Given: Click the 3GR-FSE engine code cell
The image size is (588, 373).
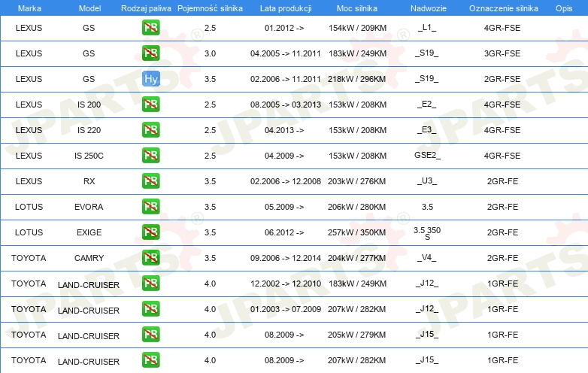Looking at the screenshot, I should point(502,53).
